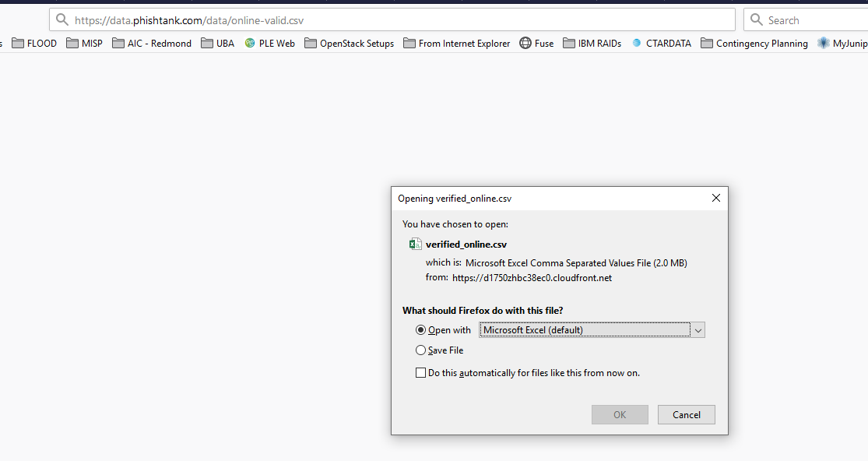Select the 'Open with' radio button

(420, 329)
